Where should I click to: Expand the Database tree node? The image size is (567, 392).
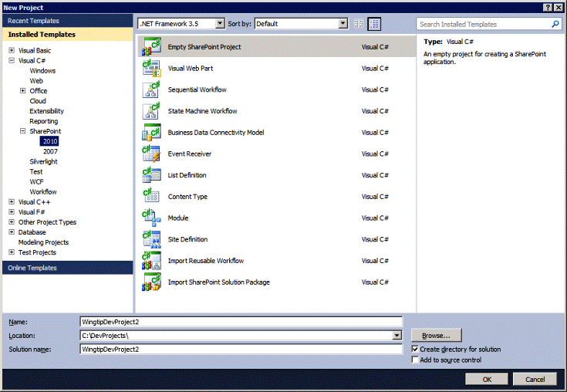(x=12, y=231)
